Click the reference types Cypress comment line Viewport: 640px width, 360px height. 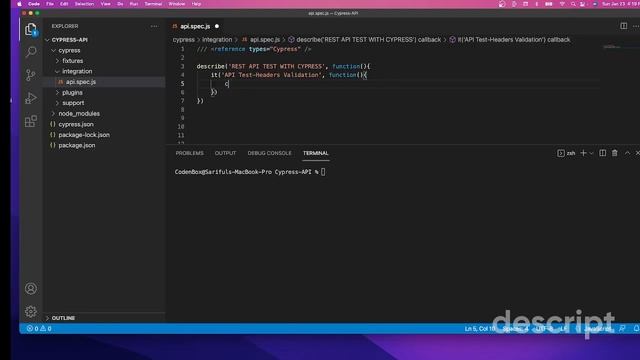[253, 49]
